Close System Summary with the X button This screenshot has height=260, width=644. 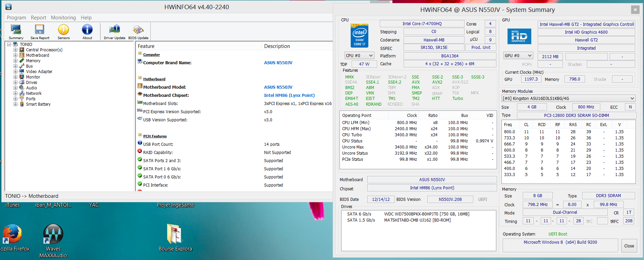[635, 10]
